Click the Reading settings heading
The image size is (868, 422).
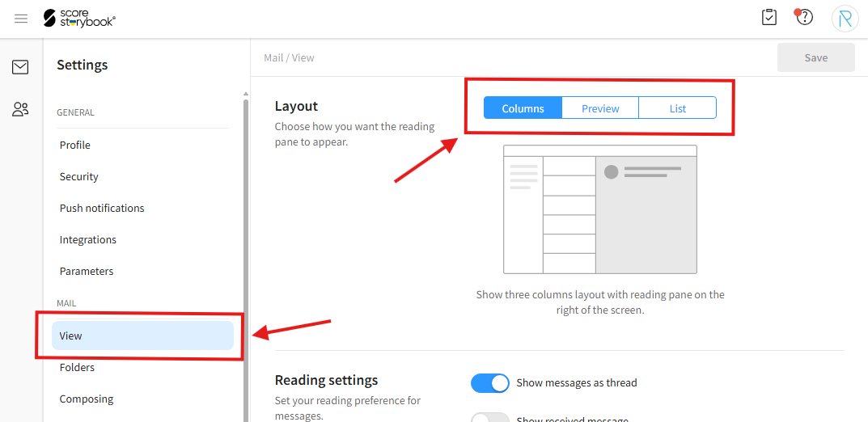(x=326, y=380)
